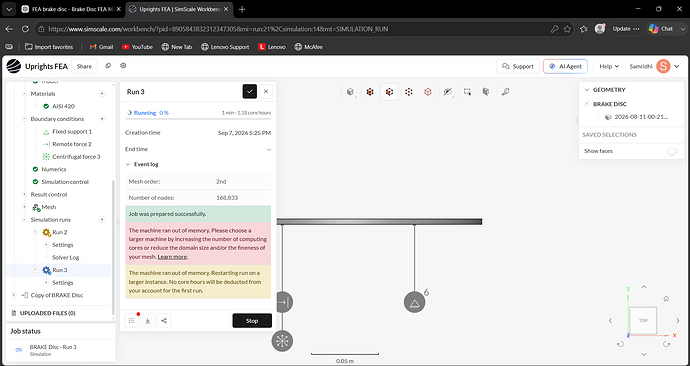Image resolution: width=690 pixels, height=366 pixels.
Task: Select Run 2 in the tree
Action: click(59, 232)
